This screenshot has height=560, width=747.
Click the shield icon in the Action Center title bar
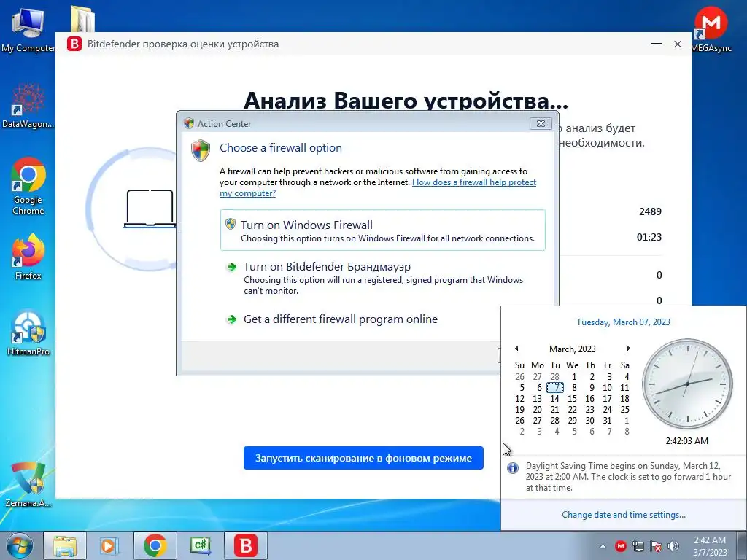[x=189, y=123]
